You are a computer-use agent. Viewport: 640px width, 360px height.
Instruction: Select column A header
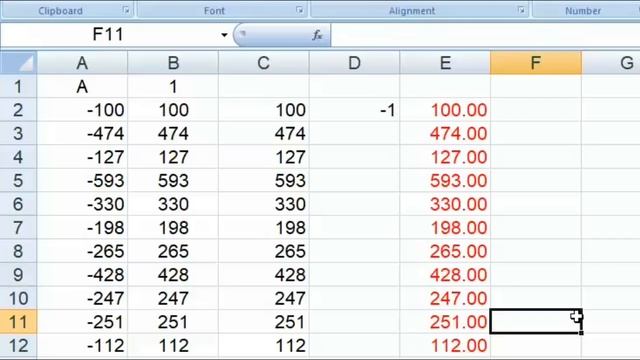pyautogui.click(x=82, y=63)
